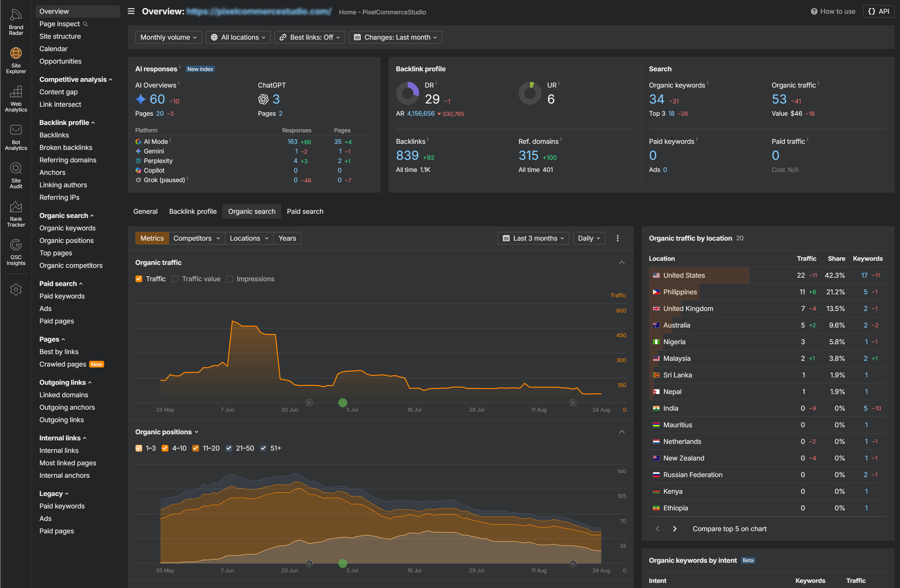
Task: Click the AI Overviews info icon
Action: [x=179, y=83]
